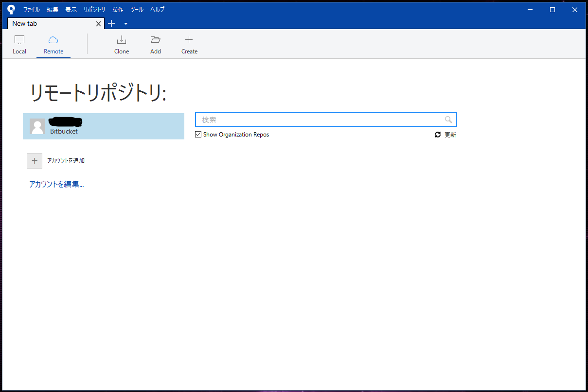
Task: Open the ファイル menu
Action: (32, 9)
